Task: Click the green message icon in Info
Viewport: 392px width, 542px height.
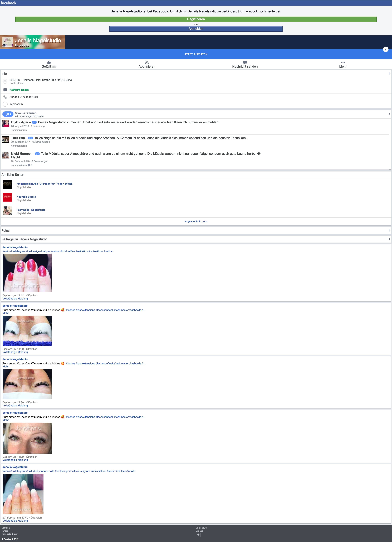Action: click(x=5, y=90)
